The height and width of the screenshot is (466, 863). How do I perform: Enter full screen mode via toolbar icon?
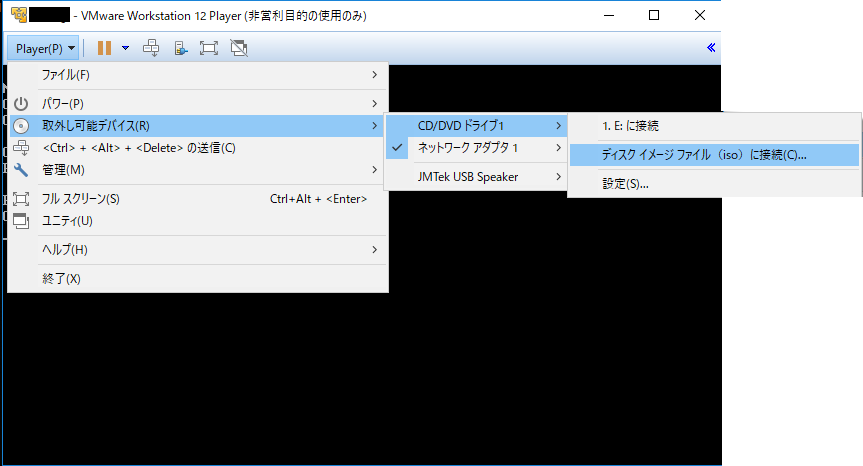(209, 48)
